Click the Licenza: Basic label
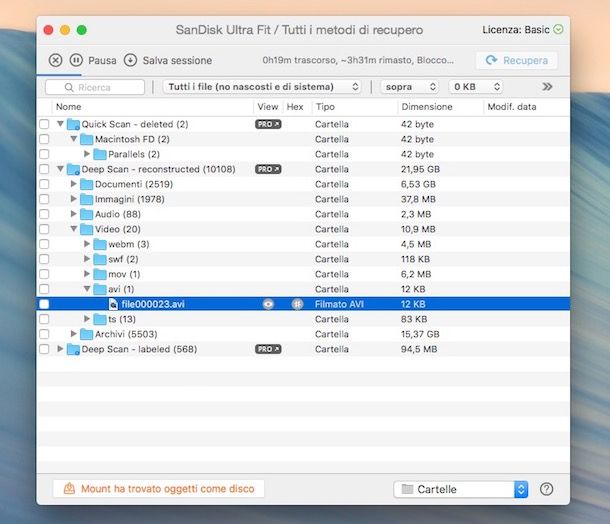Image resolution: width=610 pixels, height=524 pixels. point(516,30)
